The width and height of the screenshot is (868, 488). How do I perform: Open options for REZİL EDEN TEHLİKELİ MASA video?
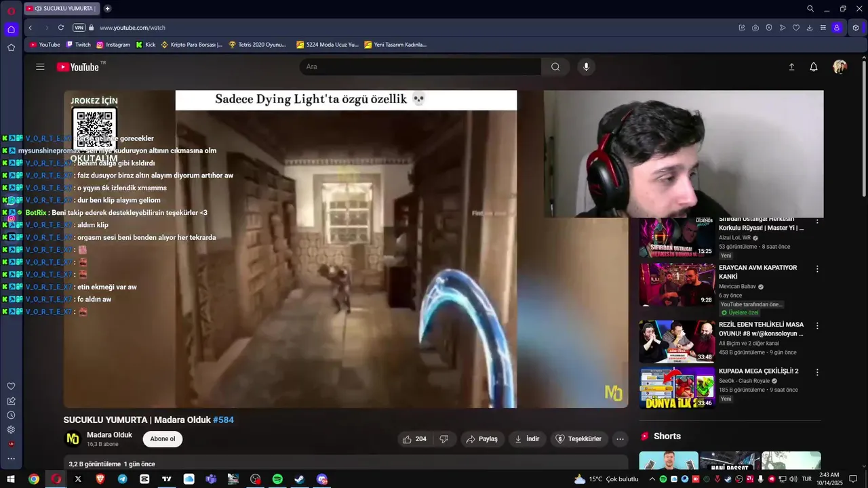click(x=817, y=326)
